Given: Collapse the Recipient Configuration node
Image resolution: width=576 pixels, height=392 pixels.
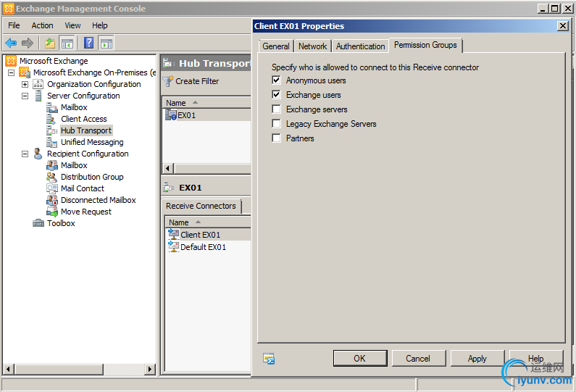Looking at the screenshot, I should coord(25,154).
